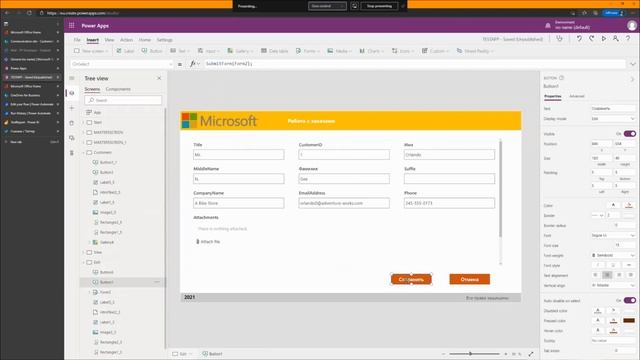
Task: Open the Settings menu
Action: click(164, 40)
